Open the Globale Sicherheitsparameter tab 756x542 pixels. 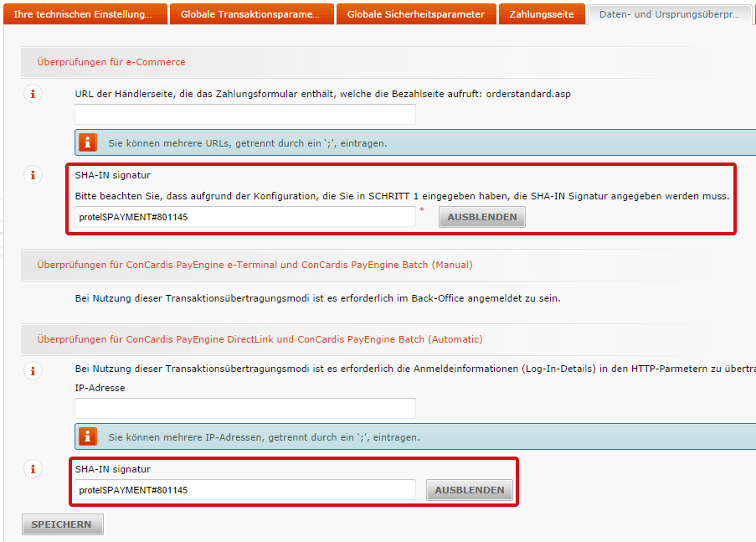pyautogui.click(x=415, y=14)
